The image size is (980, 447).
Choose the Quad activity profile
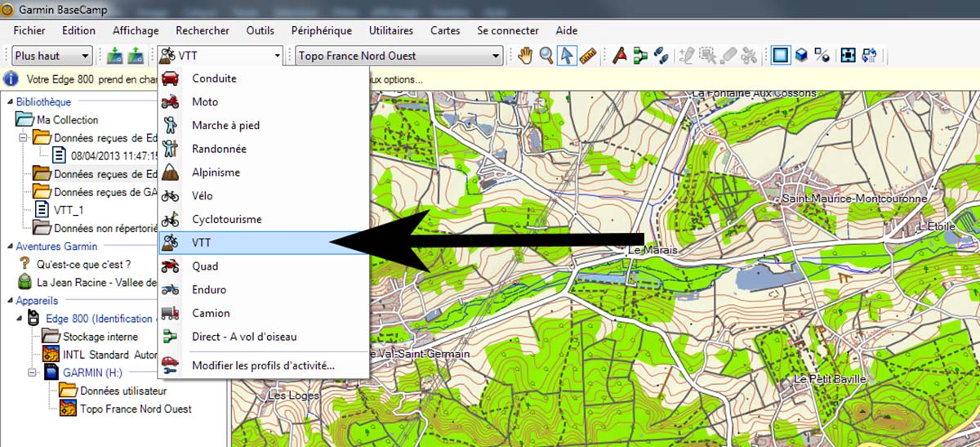point(264,266)
